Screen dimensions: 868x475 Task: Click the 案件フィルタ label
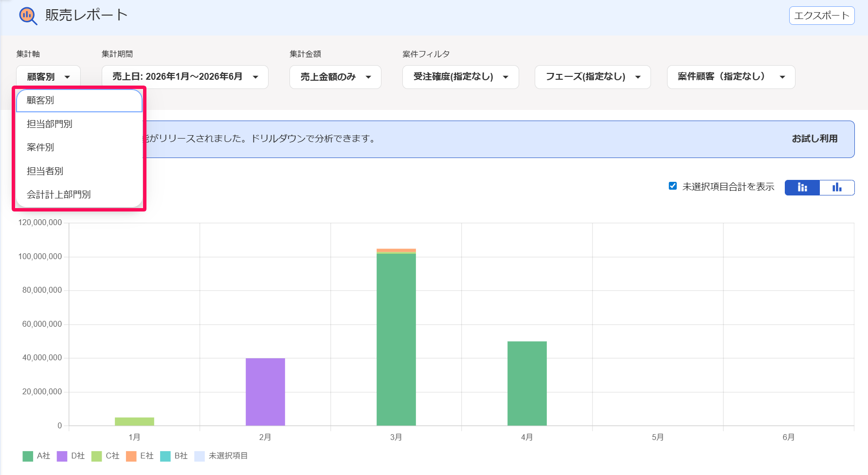pos(426,54)
